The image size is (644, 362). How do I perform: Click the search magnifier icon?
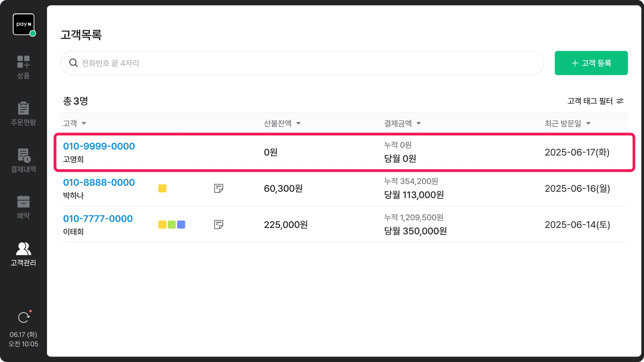[x=73, y=63]
